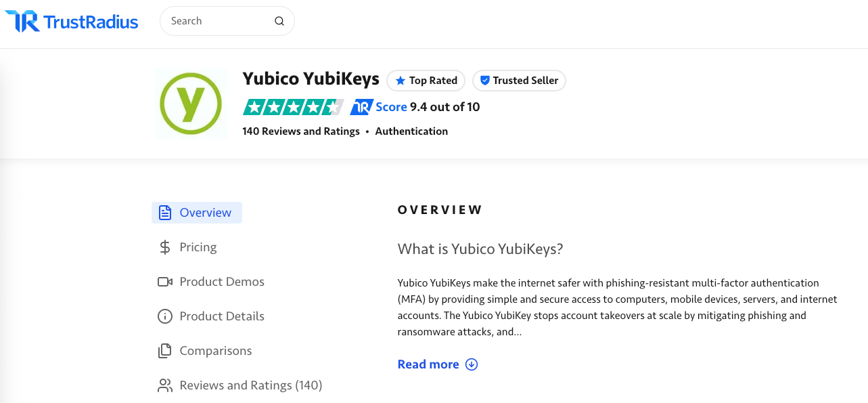Click the TrustRadius logo in header
Viewport: 868px width, 403px height.
pyautogui.click(x=72, y=22)
